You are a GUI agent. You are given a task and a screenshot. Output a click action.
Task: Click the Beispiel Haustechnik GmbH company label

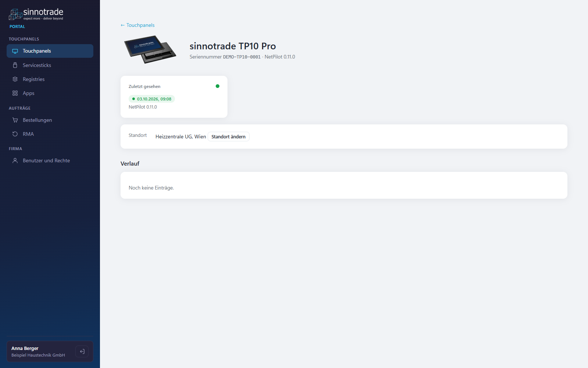pyautogui.click(x=38, y=355)
